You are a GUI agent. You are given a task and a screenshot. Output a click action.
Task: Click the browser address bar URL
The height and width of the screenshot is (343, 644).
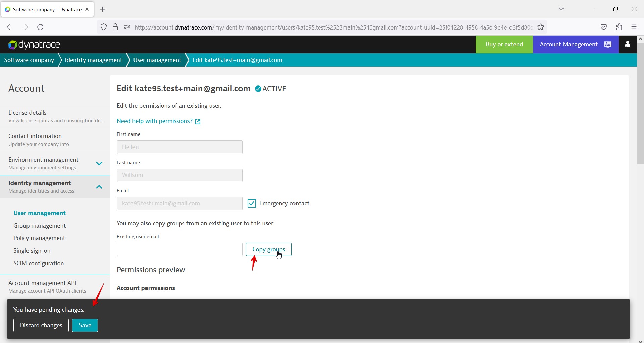(333, 27)
